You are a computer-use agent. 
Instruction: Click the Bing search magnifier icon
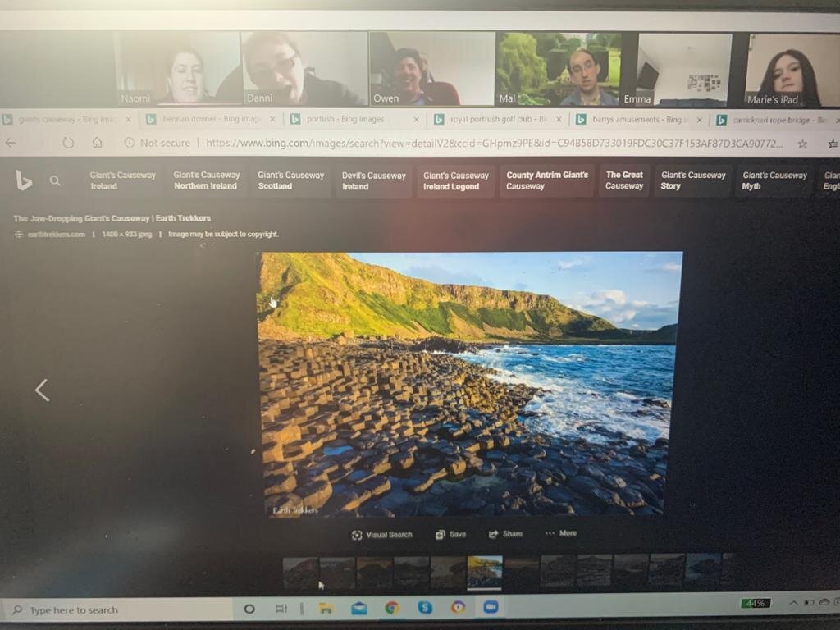click(x=55, y=181)
